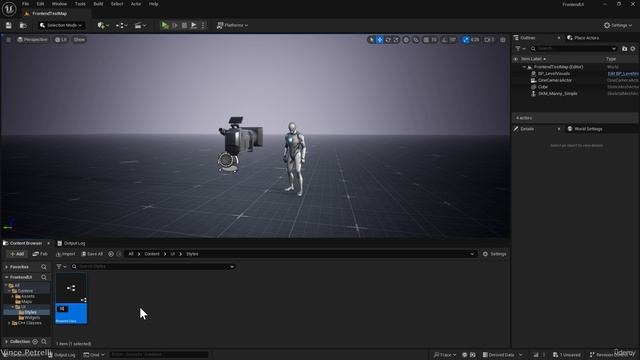The width and height of the screenshot is (640, 360).
Task: Open the Selection Mode dropdown
Action: [61, 25]
